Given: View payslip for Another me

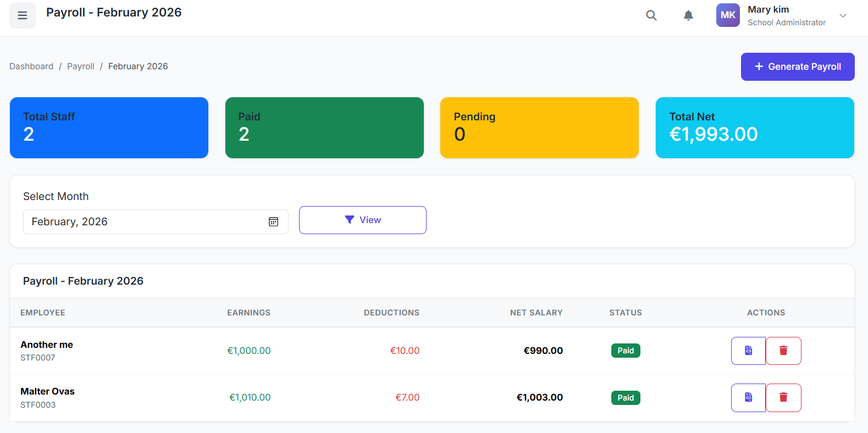Looking at the screenshot, I should pos(748,351).
